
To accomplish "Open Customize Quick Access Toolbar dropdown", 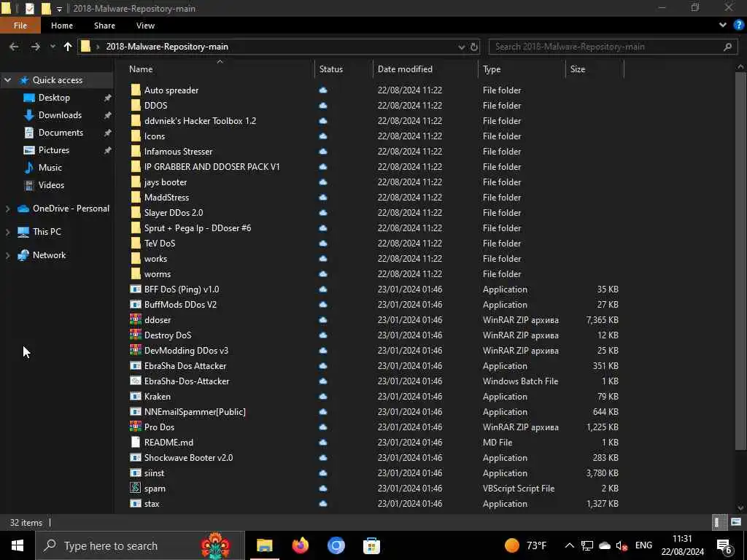I will click(59, 9).
